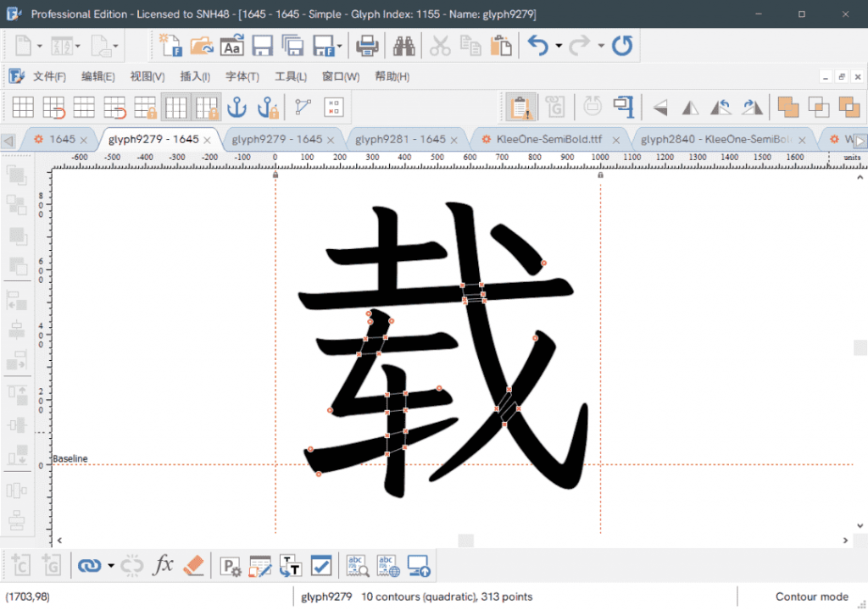Click the fx glyph transformer icon
Viewport: 868px width, 610px height.
[163, 565]
